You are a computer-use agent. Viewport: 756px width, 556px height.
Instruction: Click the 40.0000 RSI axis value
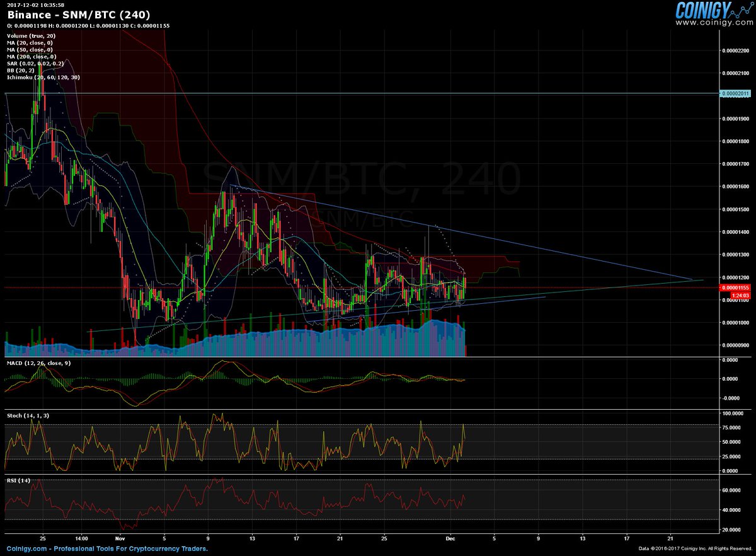pyautogui.click(x=731, y=509)
